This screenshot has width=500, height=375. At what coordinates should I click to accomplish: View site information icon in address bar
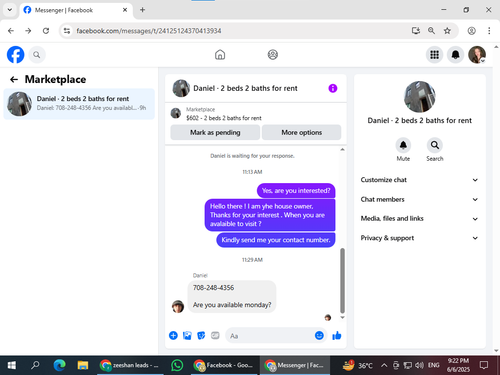[x=67, y=31]
